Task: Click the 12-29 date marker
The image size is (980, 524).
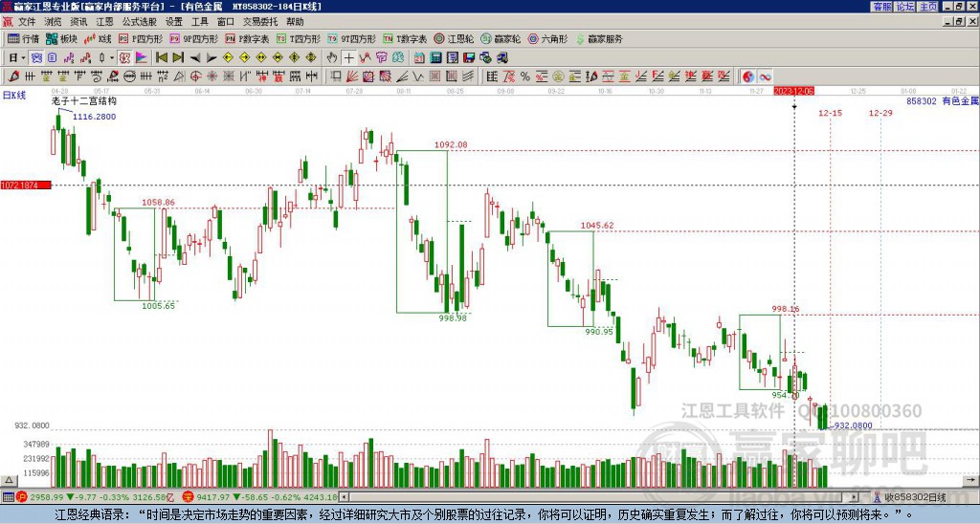Action: point(880,113)
